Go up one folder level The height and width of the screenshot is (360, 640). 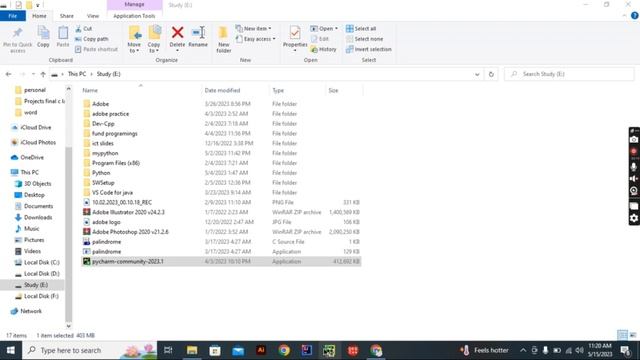point(43,74)
